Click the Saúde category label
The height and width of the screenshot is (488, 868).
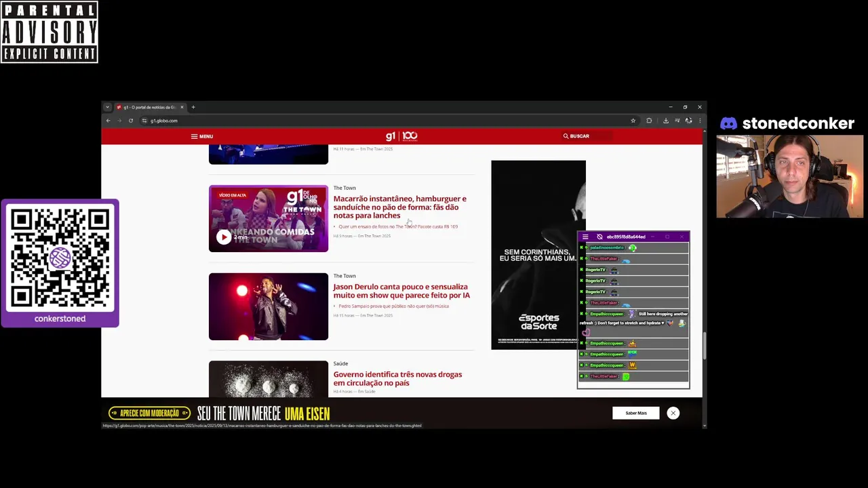coord(340,364)
